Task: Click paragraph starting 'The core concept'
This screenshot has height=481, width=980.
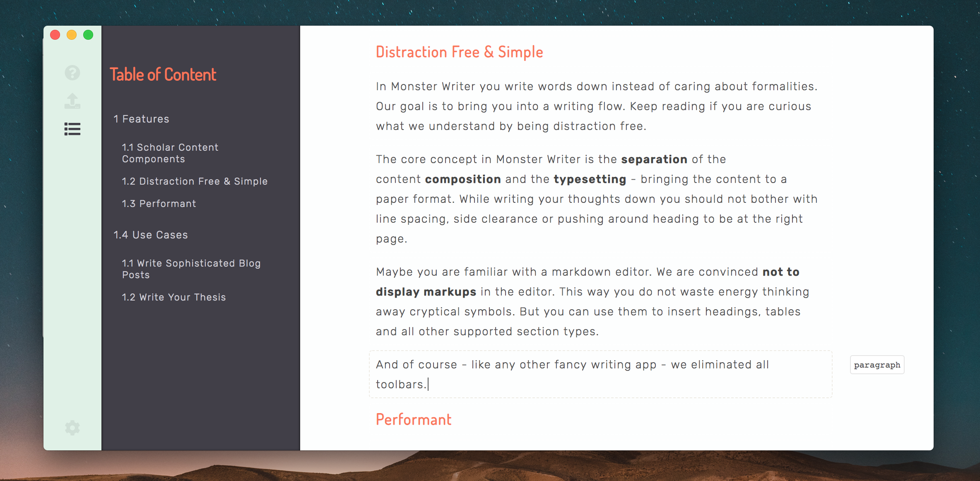Action: click(x=597, y=199)
